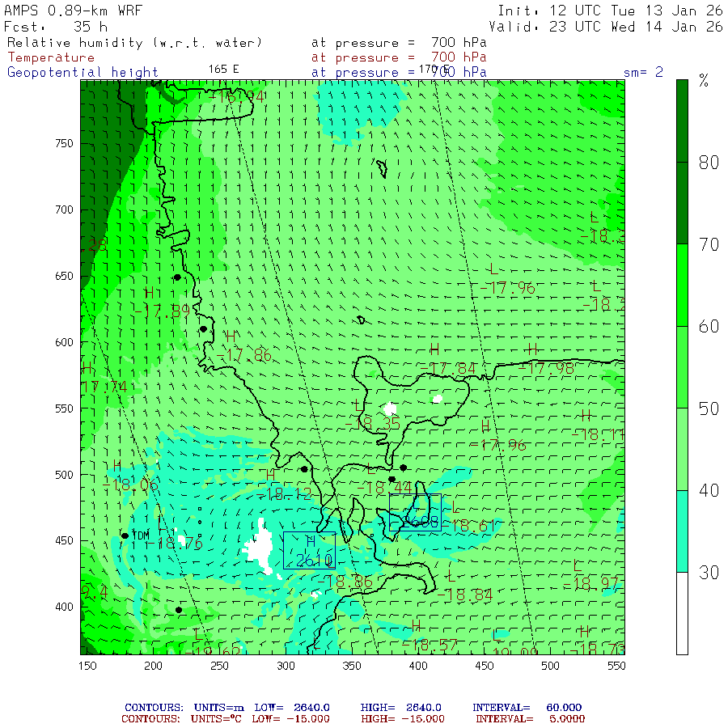Image resolution: width=728 pixels, height=728 pixels.
Task: Click the temperature value '-17.86'
Action: [243, 356]
